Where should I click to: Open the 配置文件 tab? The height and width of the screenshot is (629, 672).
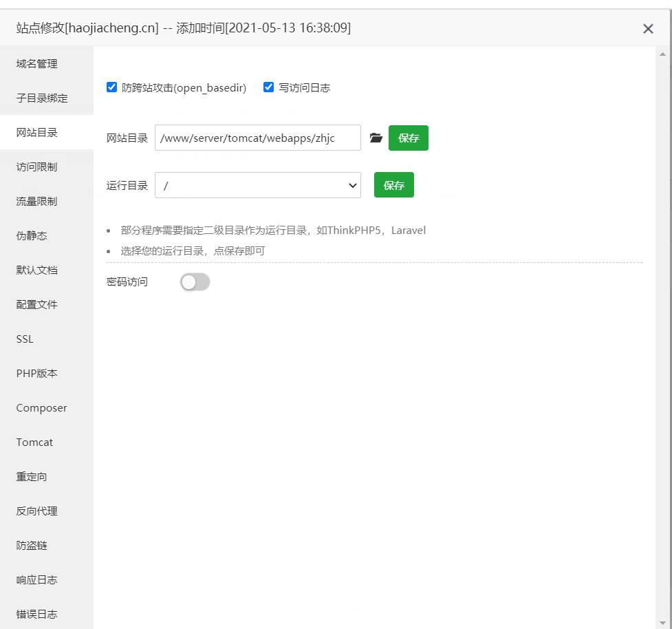37,305
